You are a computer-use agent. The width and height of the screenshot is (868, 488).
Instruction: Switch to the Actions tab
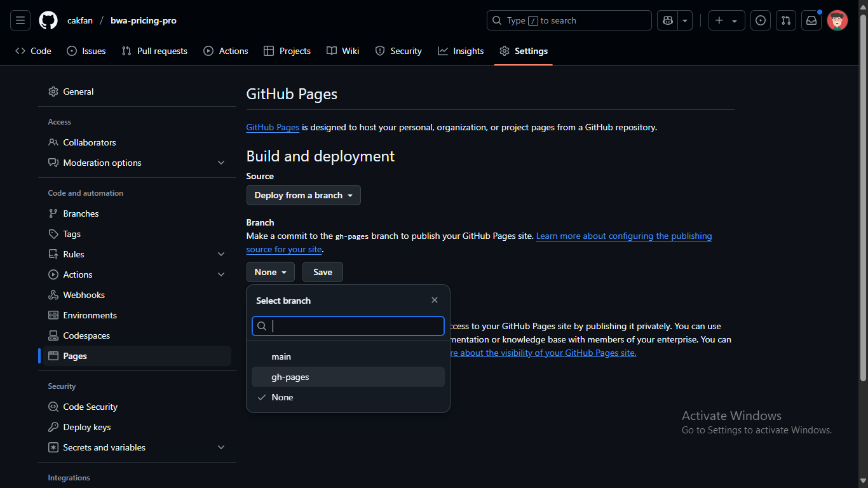pyautogui.click(x=226, y=51)
